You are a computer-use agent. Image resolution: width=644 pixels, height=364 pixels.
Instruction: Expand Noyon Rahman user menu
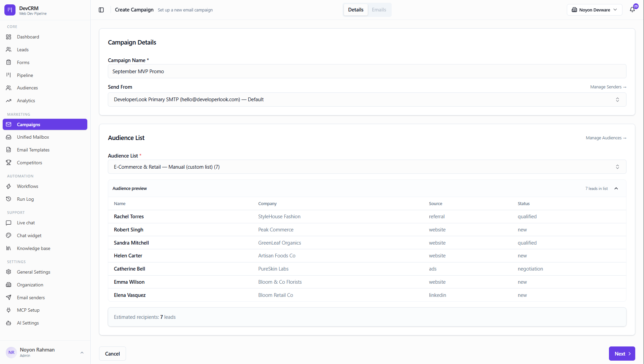[45, 352]
